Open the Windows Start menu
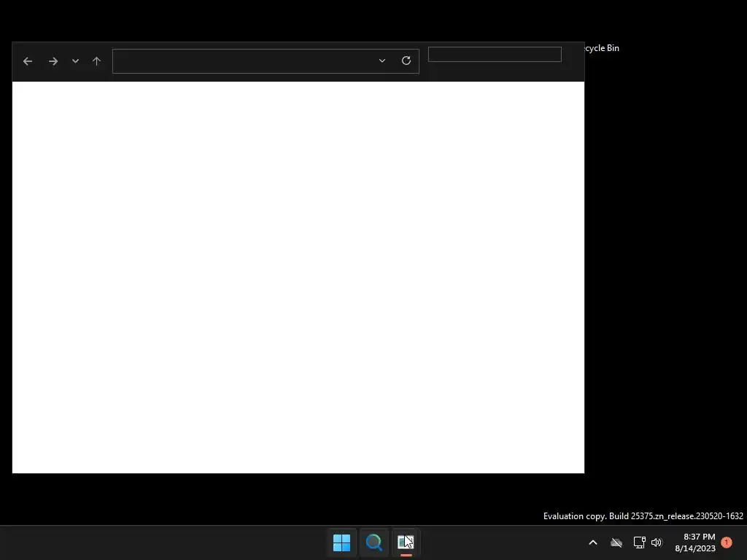 [x=341, y=542]
